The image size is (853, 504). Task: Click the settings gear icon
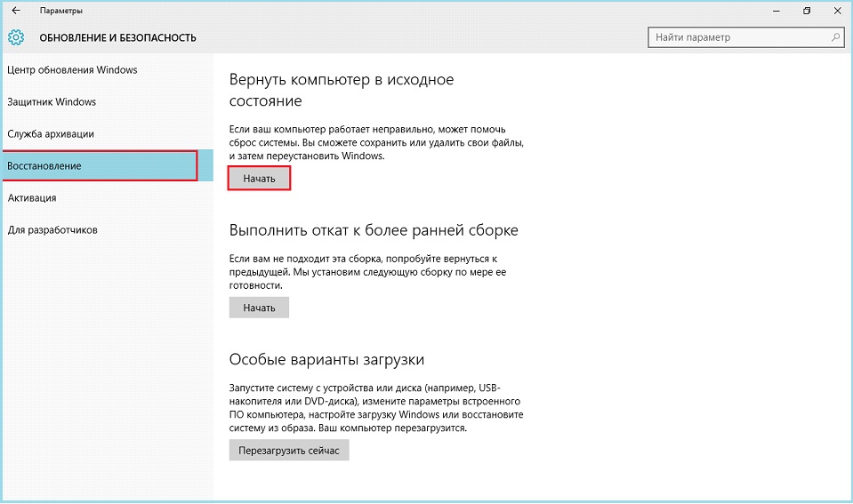coord(16,38)
